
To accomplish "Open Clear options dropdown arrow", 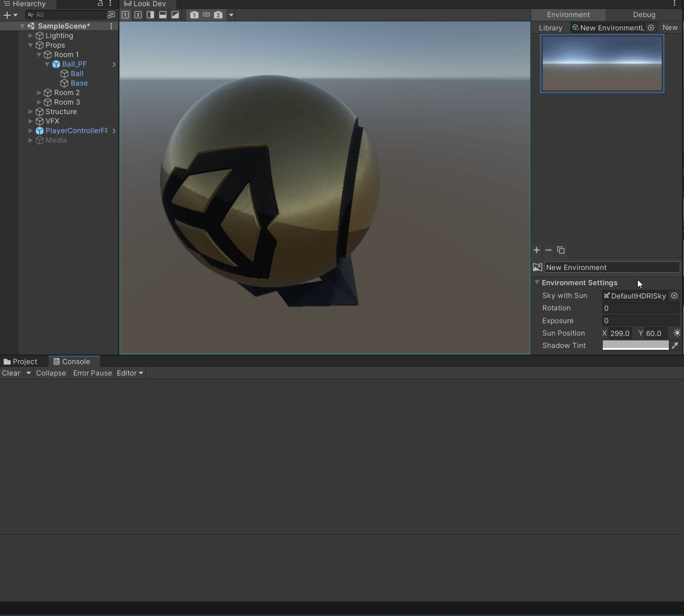I will pos(29,373).
